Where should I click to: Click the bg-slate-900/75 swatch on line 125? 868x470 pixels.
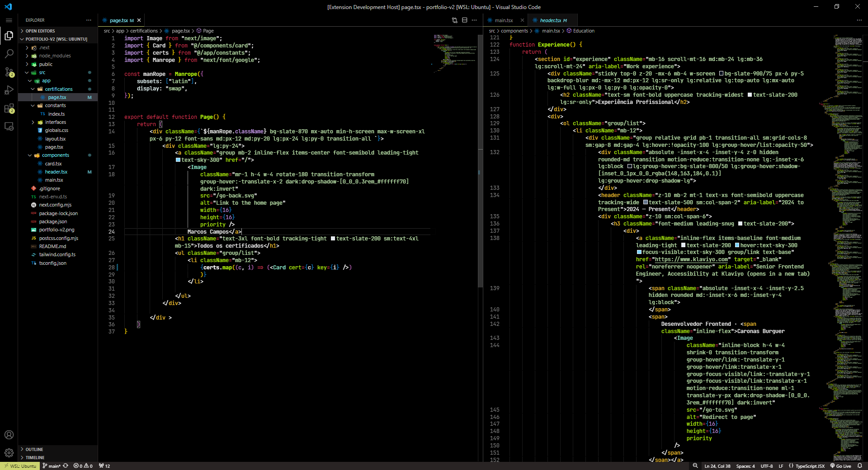(x=722, y=74)
